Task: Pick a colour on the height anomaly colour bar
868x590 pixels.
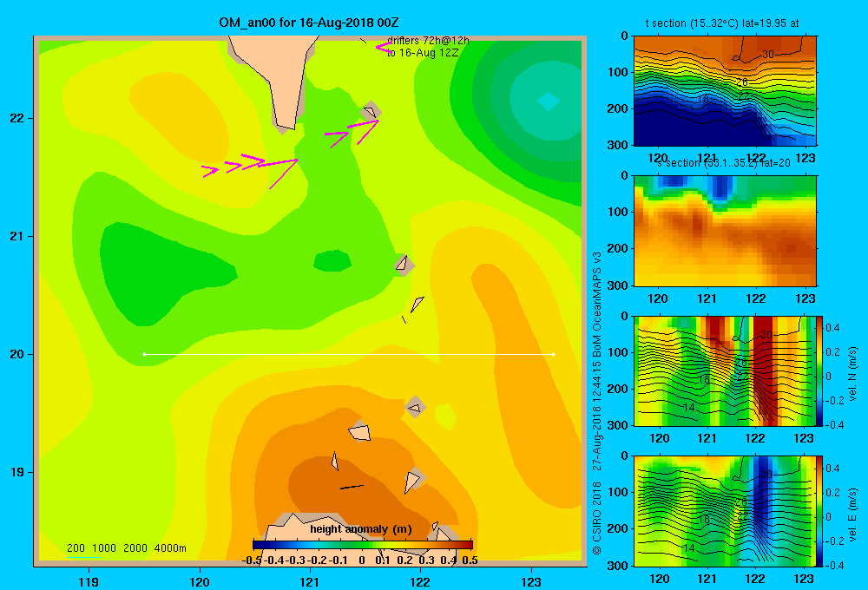Action: [x=363, y=544]
